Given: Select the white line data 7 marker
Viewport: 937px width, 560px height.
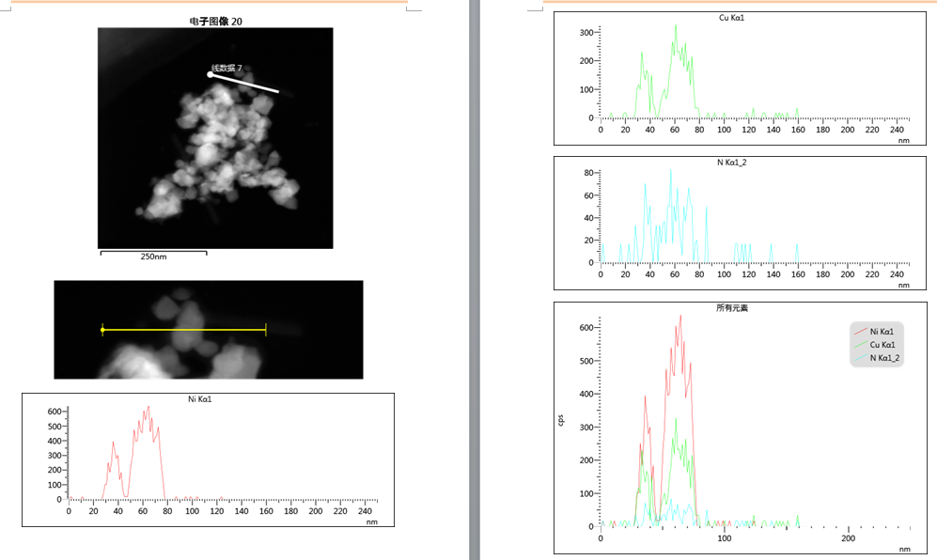Looking at the screenshot, I should (244, 83).
